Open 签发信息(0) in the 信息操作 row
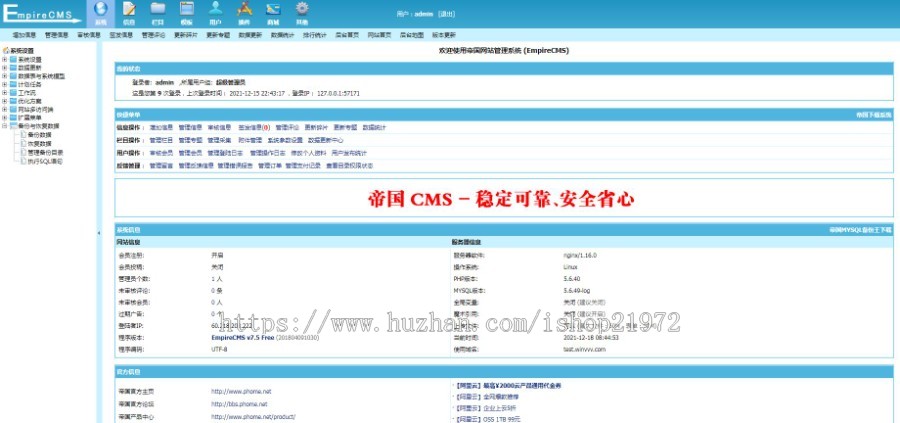The height and width of the screenshot is (423, 900). coord(254,127)
